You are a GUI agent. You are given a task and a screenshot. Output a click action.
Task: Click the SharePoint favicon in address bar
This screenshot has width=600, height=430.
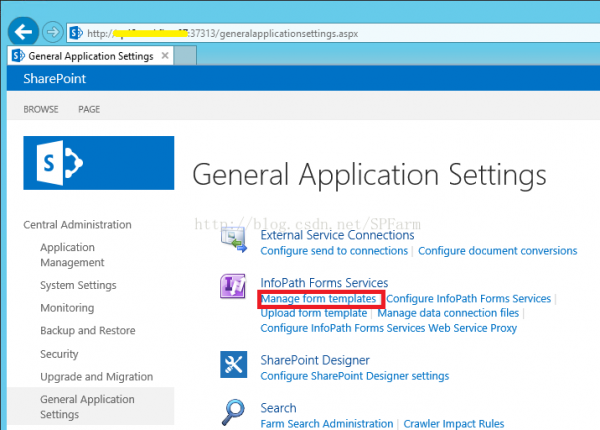point(76,33)
